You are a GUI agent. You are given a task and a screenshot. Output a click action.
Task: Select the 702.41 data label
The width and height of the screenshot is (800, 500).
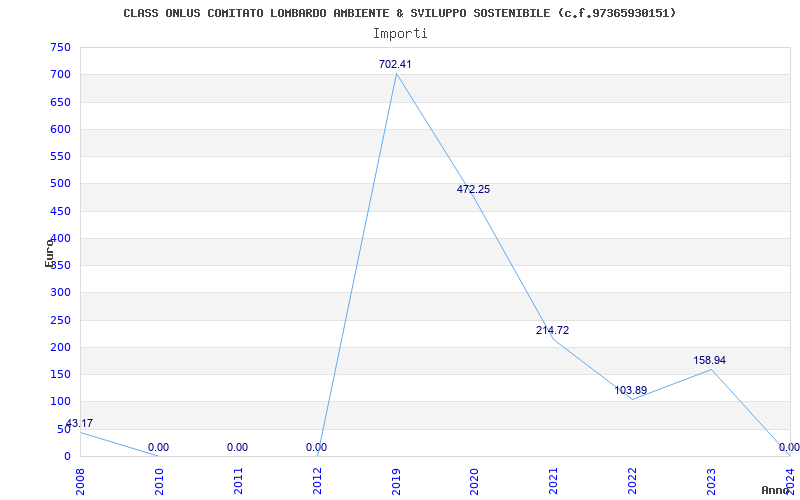pyautogui.click(x=395, y=64)
